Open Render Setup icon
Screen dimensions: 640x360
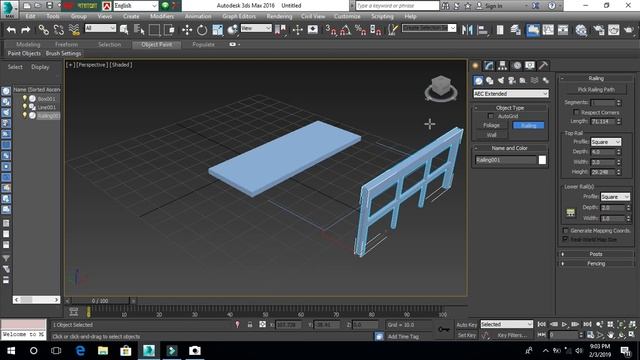tap(598, 29)
